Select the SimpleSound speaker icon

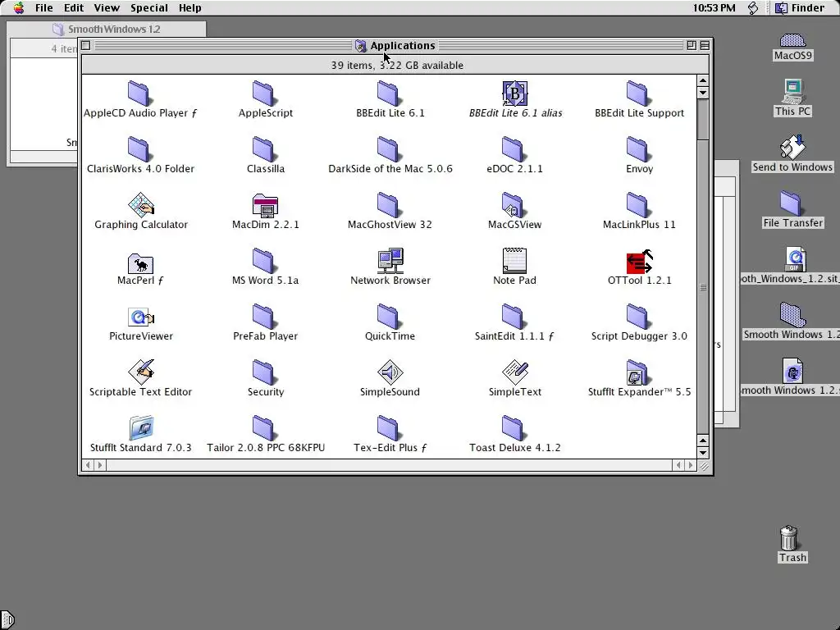(390, 372)
